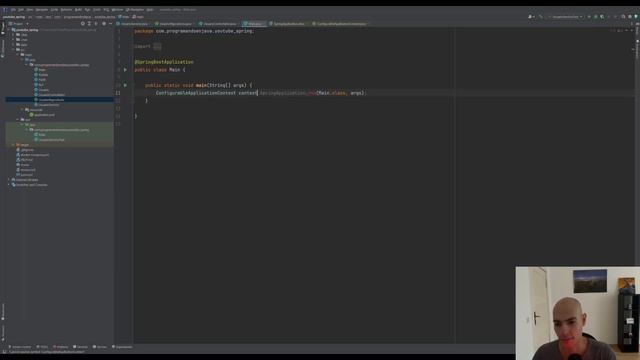
Task: Open the Navigate menu
Action: (x=42, y=9)
